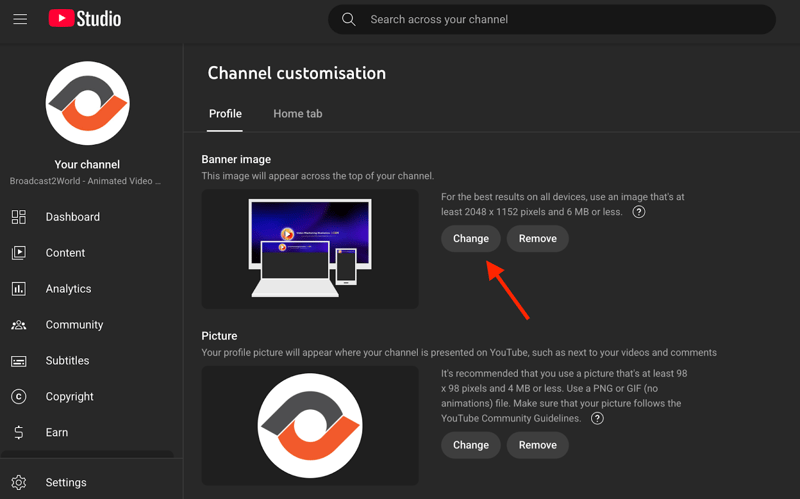Open the Analytics section
The image size is (800, 499).
pyautogui.click(x=68, y=289)
